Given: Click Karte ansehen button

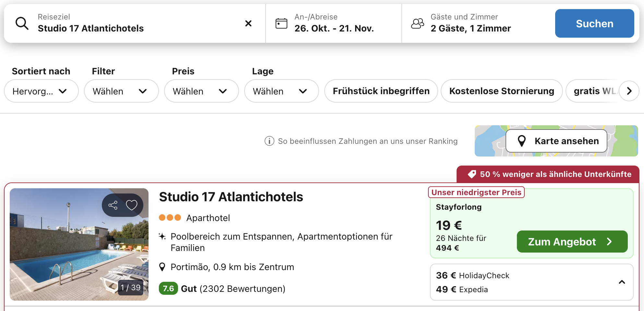Looking at the screenshot, I should click(x=556, y=141).
